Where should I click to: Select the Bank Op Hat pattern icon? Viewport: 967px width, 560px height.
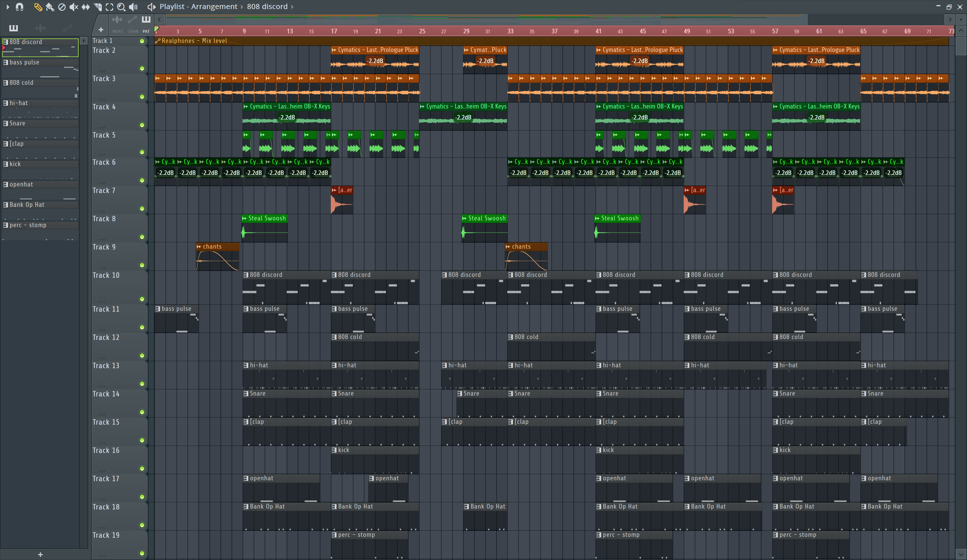[x=5, y=205]
